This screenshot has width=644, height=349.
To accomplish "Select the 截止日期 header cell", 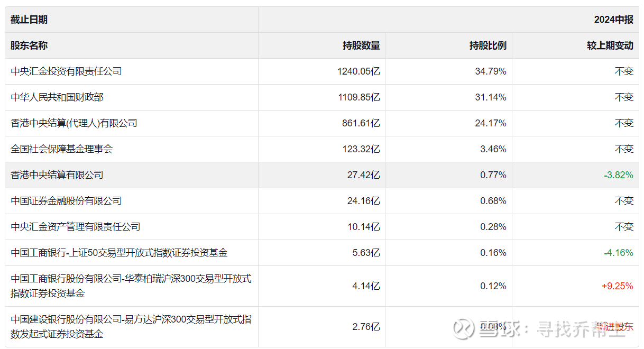I will [x=29, y=20].
